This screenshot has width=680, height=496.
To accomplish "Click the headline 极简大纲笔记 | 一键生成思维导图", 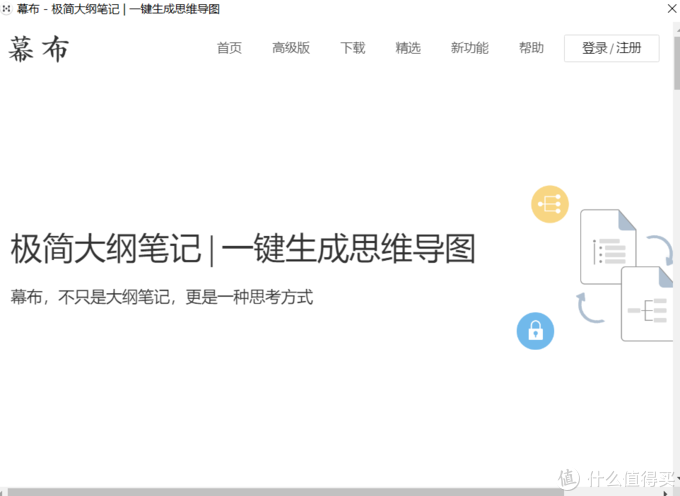I will point(243,248).
